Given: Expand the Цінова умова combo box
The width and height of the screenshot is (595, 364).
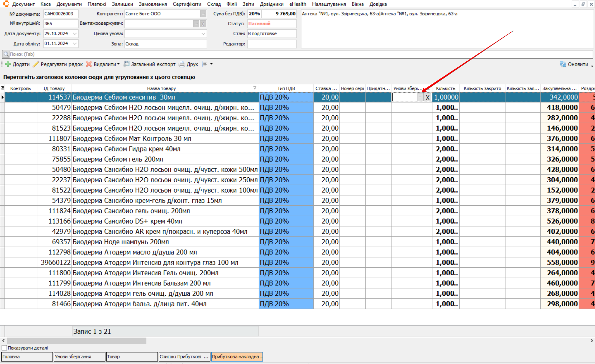Looking at the screenshot, I should click(x=203, y=34).
